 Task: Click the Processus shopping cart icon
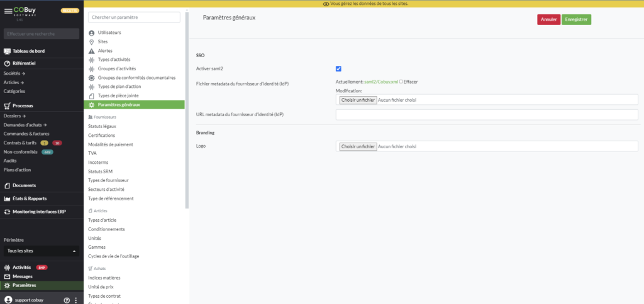[x=7, y=106]
